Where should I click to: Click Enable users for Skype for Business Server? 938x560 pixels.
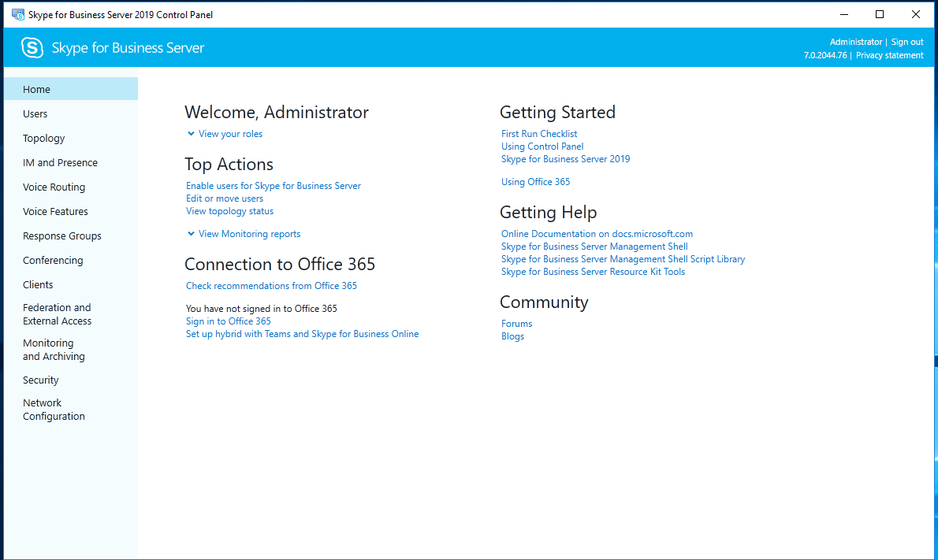point(273,185)
